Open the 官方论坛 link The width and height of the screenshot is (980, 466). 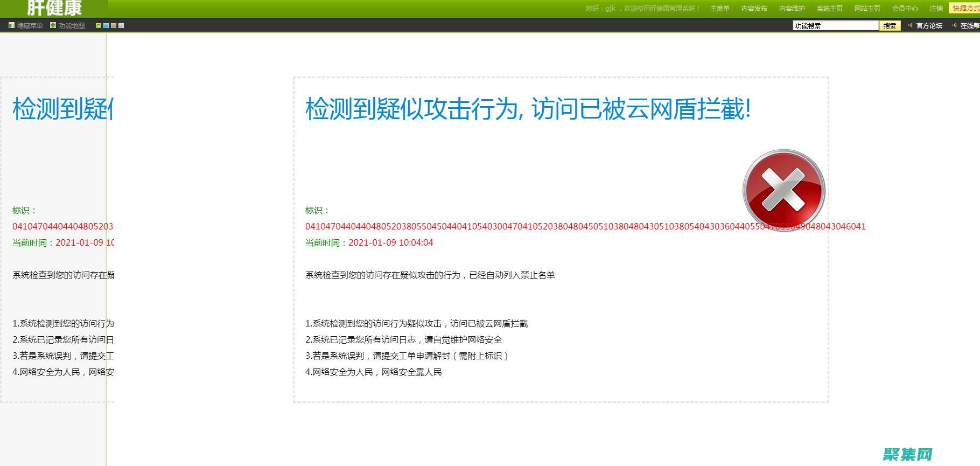(x=929, y=25)
